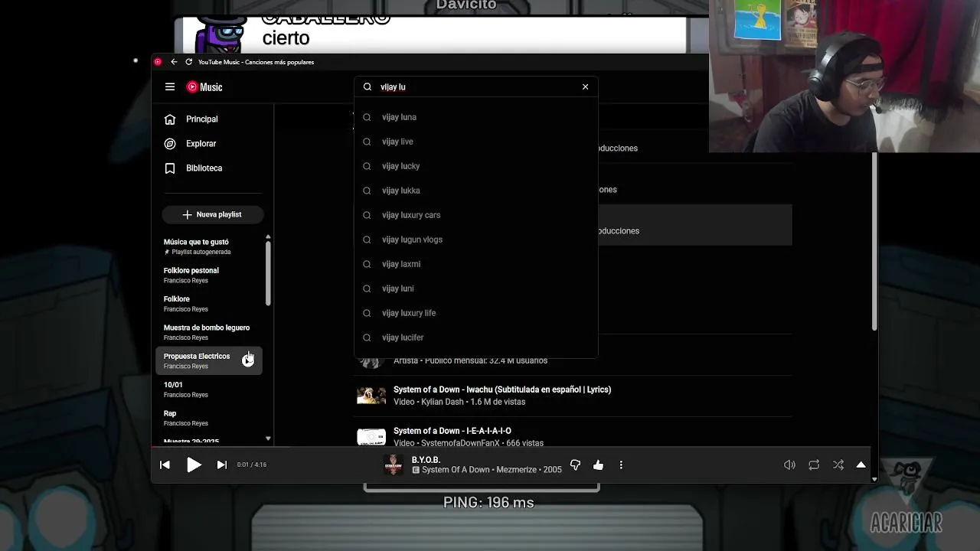Select suggestion 'vijay live'
The image size is (980, 551).
(475, 142)
